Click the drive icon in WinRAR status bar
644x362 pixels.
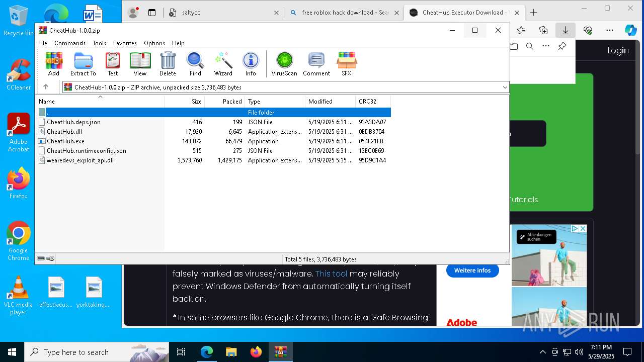coord(41,258)
